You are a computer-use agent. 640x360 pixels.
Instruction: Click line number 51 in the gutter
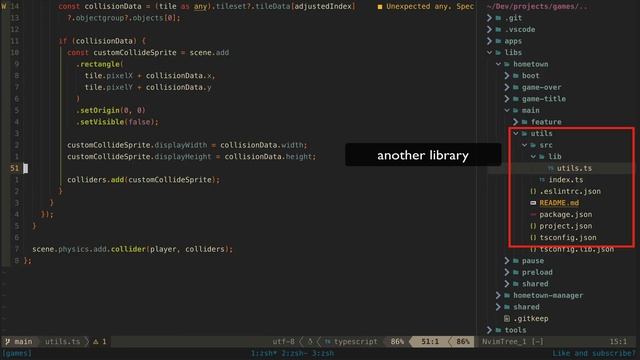[x=14, y=168]
